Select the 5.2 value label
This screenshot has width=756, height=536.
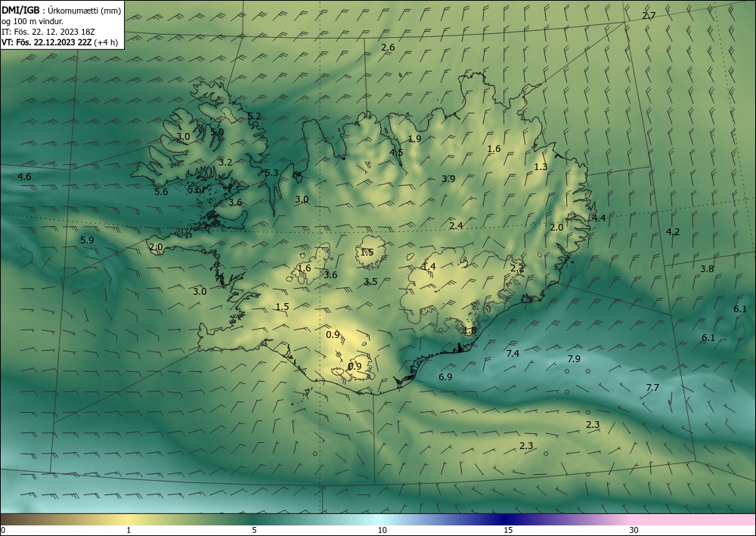[x=253, y=116]
